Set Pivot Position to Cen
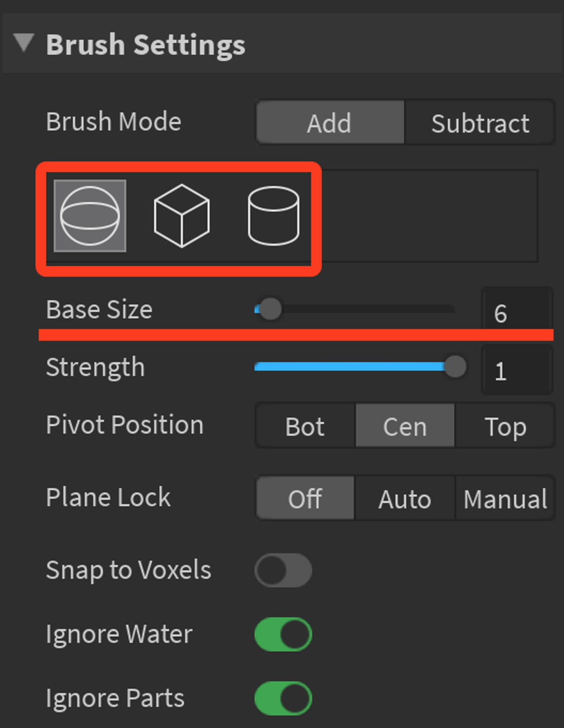 pos(405,426)
